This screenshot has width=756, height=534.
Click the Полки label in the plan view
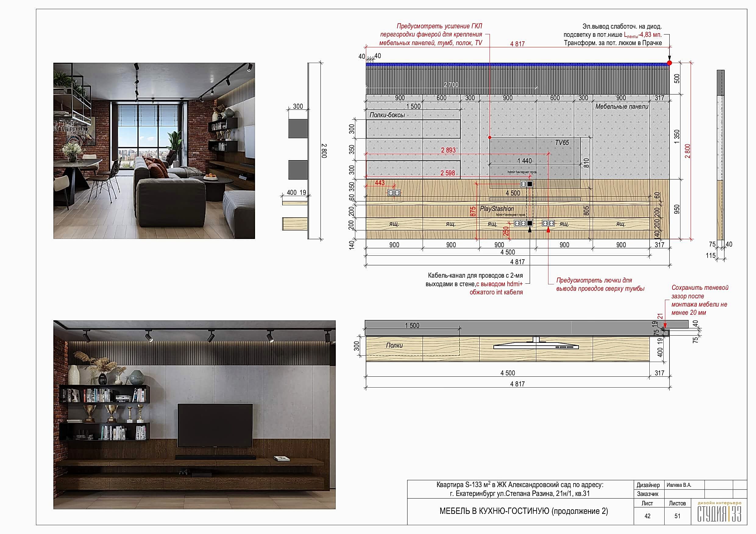(x=394, y=346)
